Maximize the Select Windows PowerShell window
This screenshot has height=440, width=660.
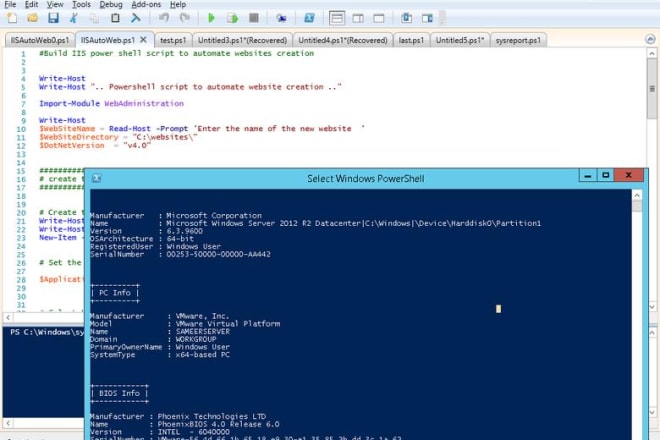pyautogui.click(x=605, y=175)
